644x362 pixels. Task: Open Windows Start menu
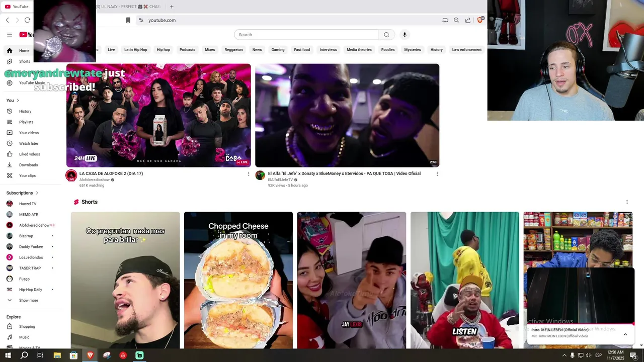pyautogui.click(x=8, y=355)
